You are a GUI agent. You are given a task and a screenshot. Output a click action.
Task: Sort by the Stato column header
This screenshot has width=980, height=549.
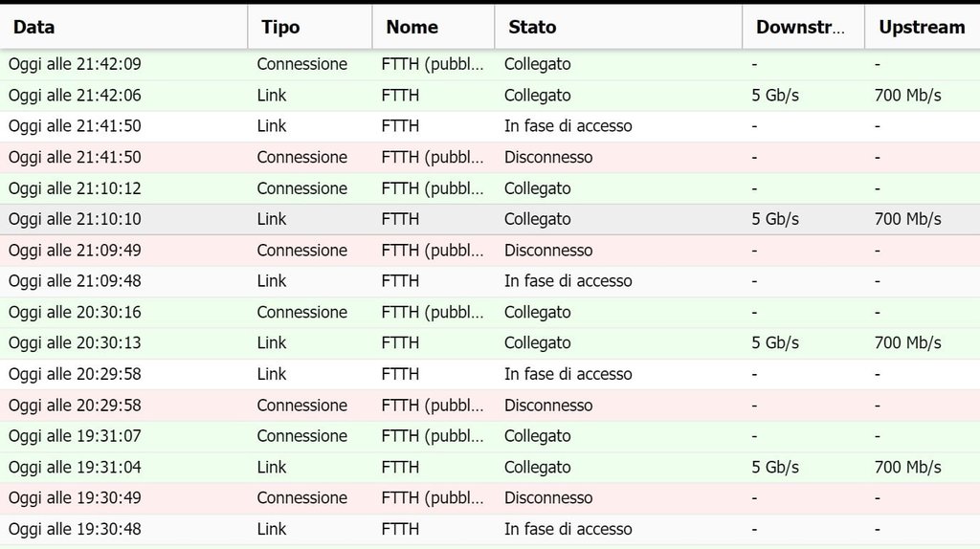point(532,28)
